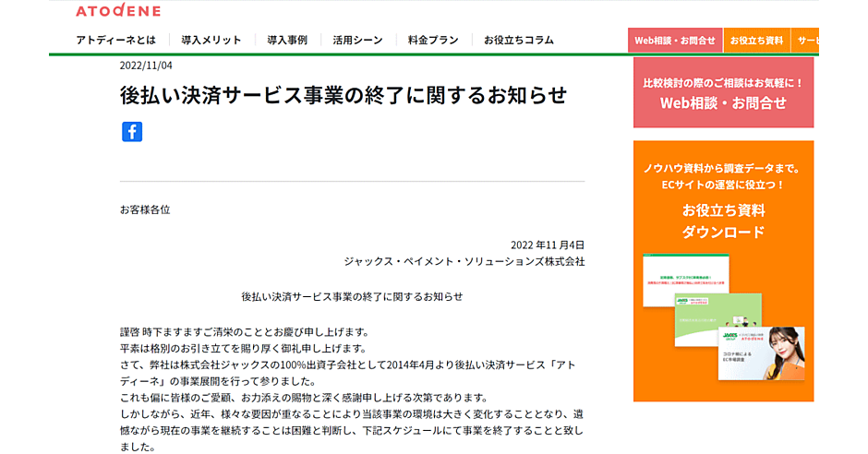
Task: Click the line starting これも偏に皆様のご愛顧
Action: (x=305, y=398)
